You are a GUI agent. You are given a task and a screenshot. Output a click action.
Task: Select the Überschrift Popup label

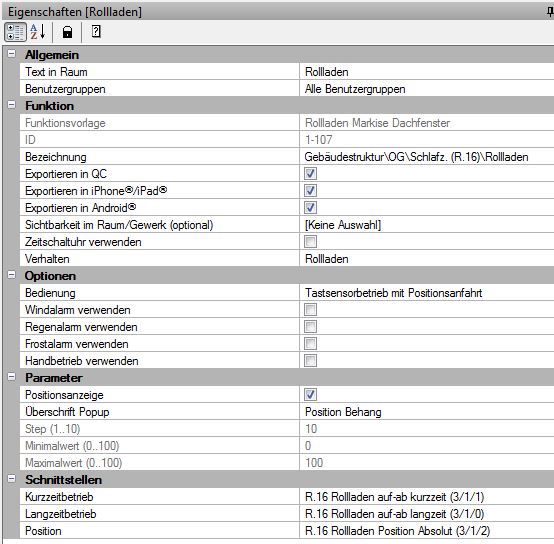(67, 412)
